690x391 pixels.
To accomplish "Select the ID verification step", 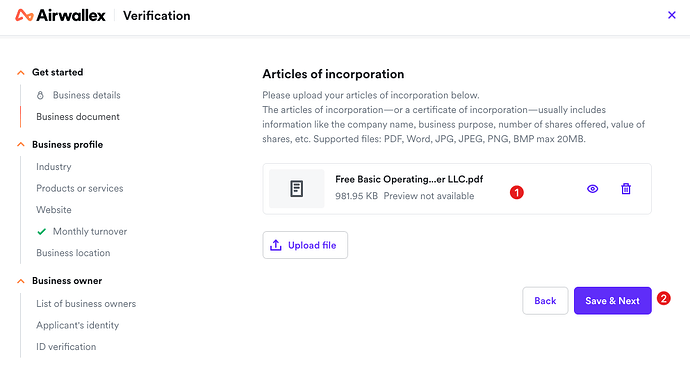I will pos(66,347).
